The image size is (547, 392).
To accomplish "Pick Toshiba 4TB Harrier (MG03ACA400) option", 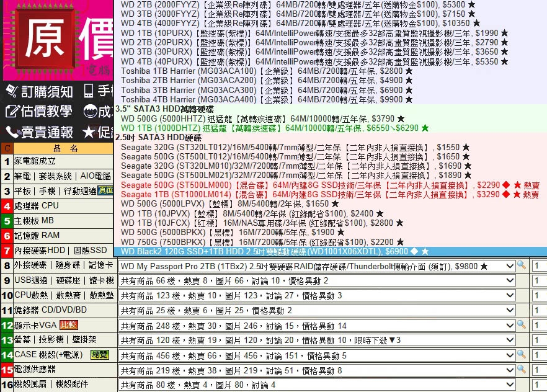I will coord(331,100).
